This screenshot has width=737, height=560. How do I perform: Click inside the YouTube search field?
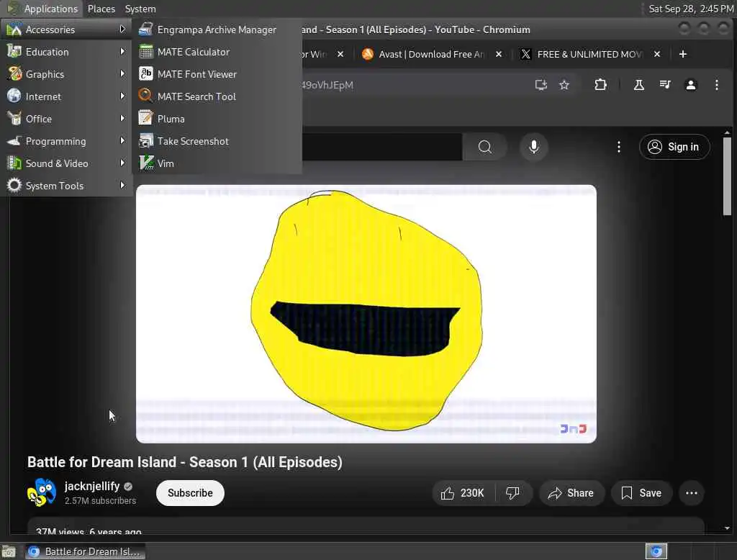tap(381, 147)
